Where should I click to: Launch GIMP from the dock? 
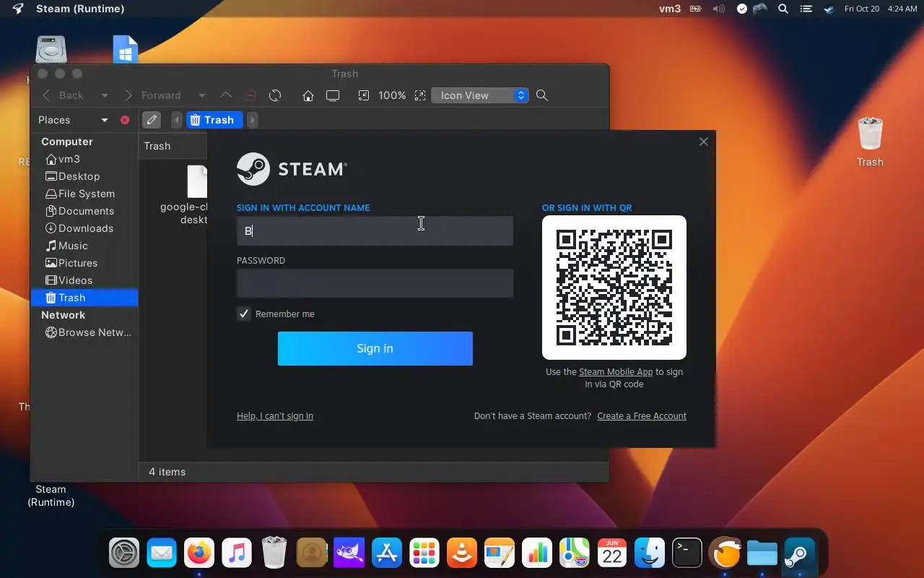[x=349, y=554]
